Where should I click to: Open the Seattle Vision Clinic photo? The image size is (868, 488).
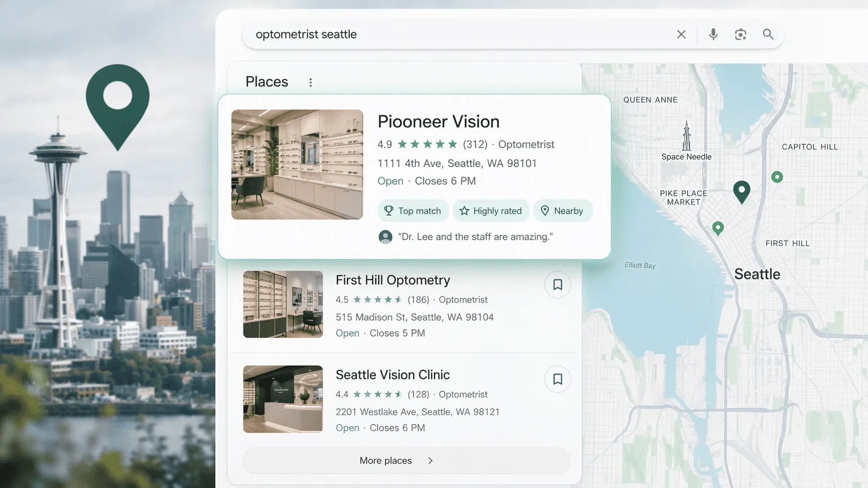point(283,399)
